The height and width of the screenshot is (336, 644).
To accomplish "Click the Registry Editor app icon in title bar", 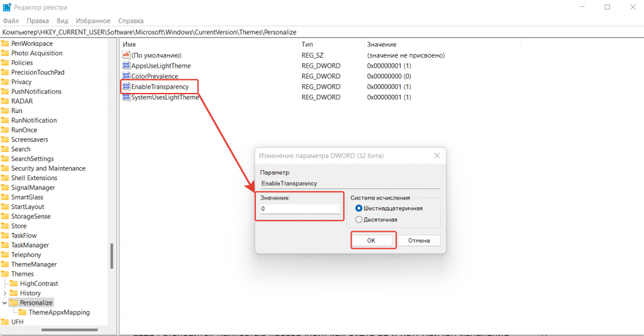I will (8, 7).
